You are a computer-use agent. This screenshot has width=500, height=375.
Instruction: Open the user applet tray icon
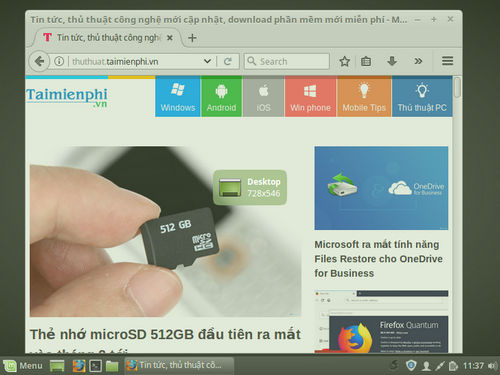426,366
